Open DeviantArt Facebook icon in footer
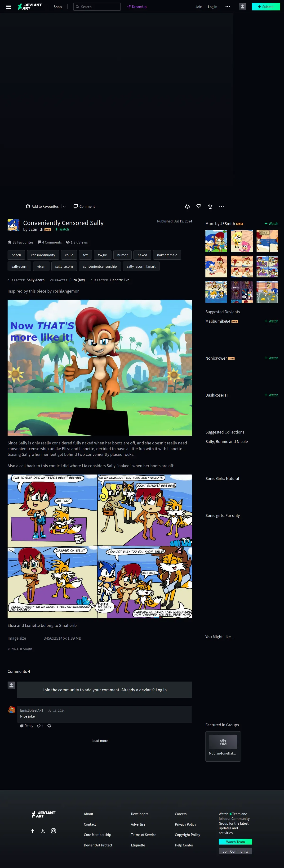Viewport: 284px width, 868px height. (33, 831)
